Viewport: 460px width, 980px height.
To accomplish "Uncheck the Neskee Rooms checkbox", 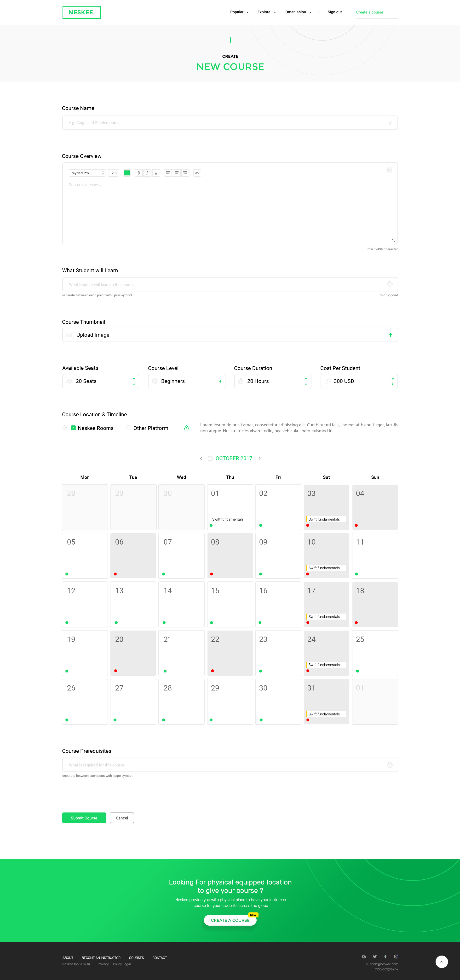I will pyautogui.click(x=73, y=428).
